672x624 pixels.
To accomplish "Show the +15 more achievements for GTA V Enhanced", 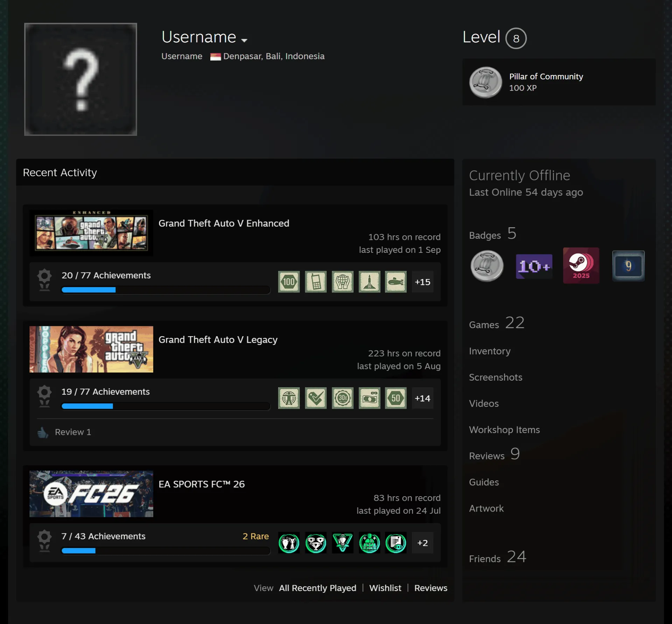I will pos(422,282).
